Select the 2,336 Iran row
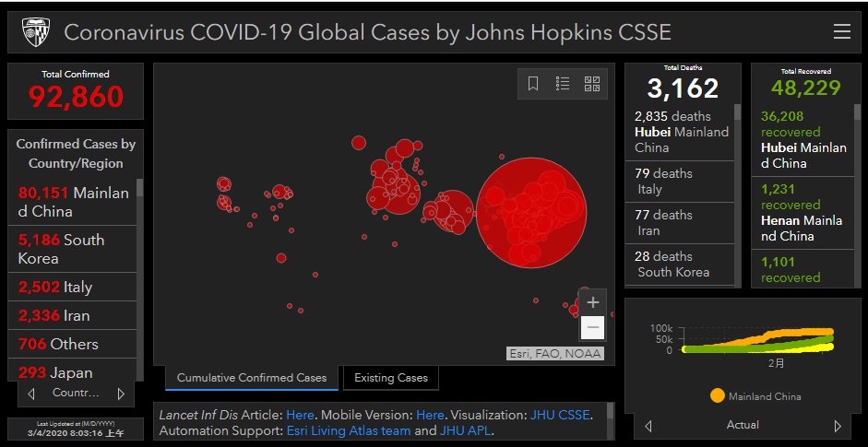 point(73,316)
